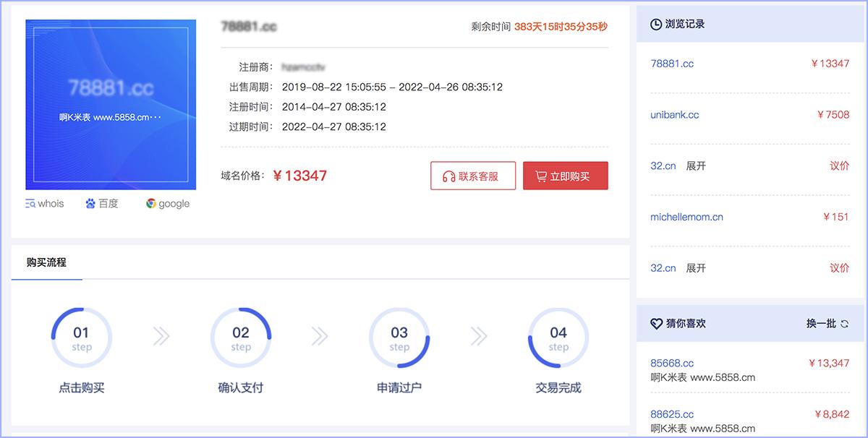Open the unibank.cc domain link
Screen dimensions: 868x438
(673, 114)
